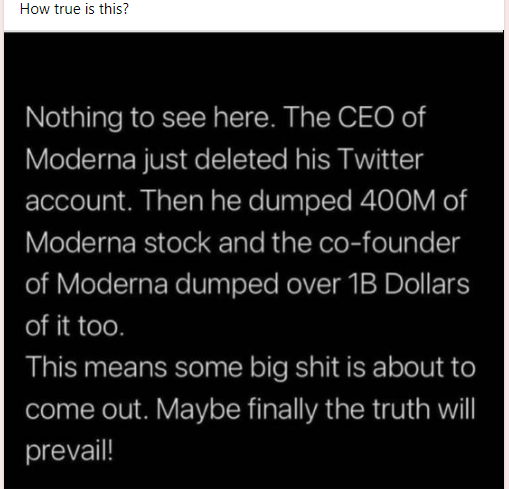The image size is (509, 489).
Task: Select the '400M' figure in the text
Action: 398,201
